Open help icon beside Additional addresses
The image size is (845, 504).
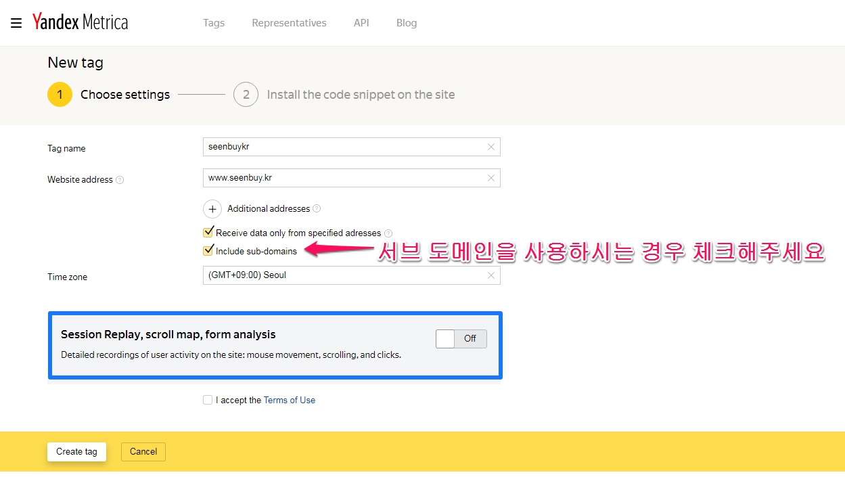pyautogui.click(x=317, y=209)
